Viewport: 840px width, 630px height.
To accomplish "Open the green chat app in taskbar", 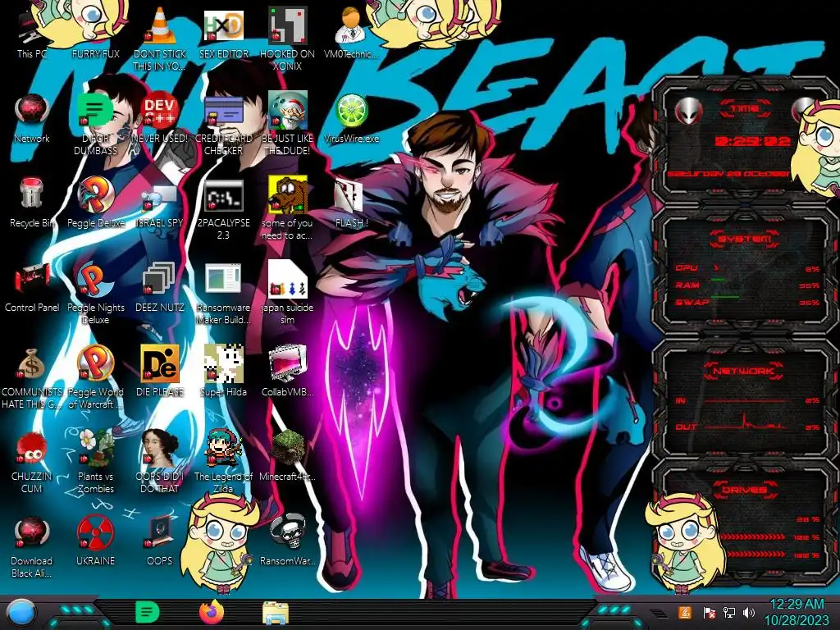I will click(148, 612).
